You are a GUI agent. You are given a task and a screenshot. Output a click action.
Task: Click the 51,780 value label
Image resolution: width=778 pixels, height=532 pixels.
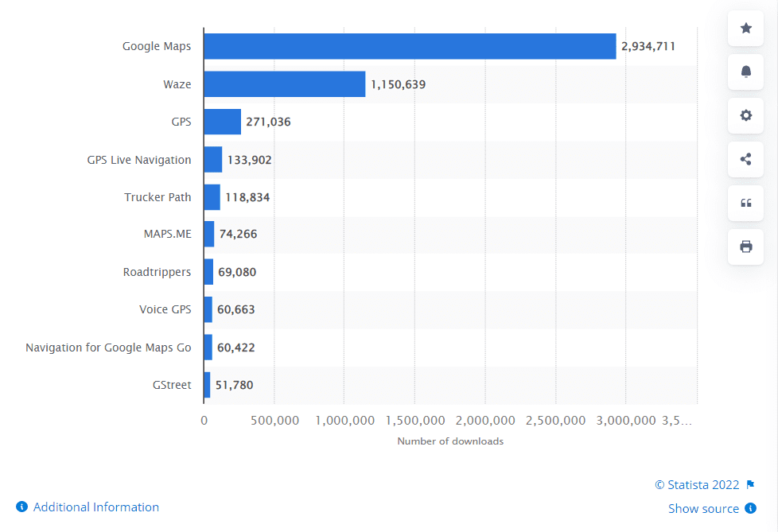234,385
